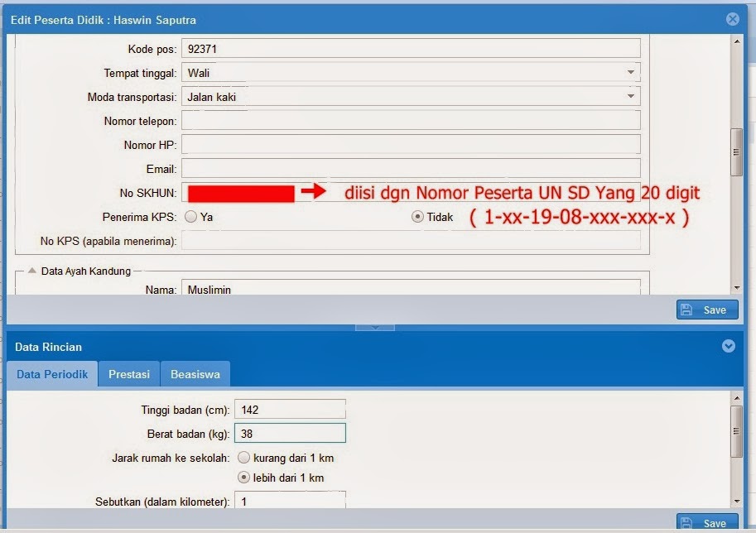The image size is (756, 533).
Task: Click upper form scrollbar up arrow
Action: pyautogui.click(x=737, y=41)
